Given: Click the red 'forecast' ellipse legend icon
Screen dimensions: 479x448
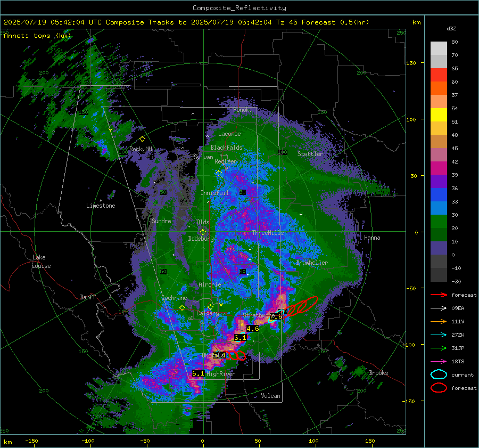Looking at the screenshot, I should 439,388.
